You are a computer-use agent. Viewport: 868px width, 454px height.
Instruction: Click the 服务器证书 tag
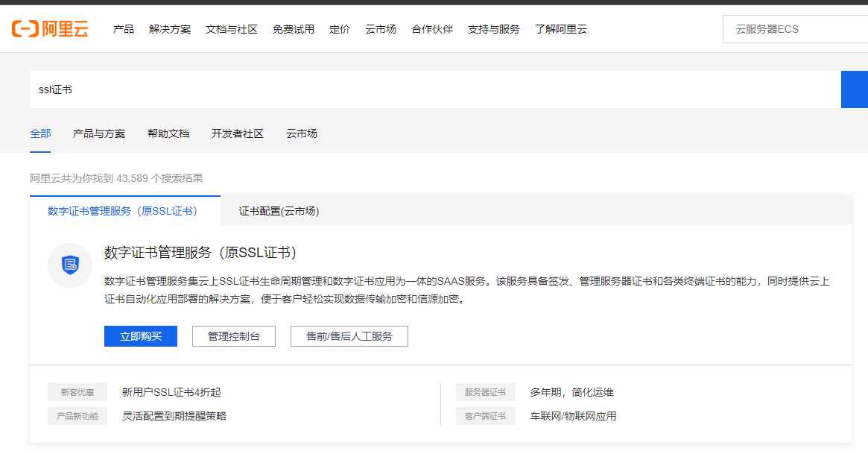[486, 392]
